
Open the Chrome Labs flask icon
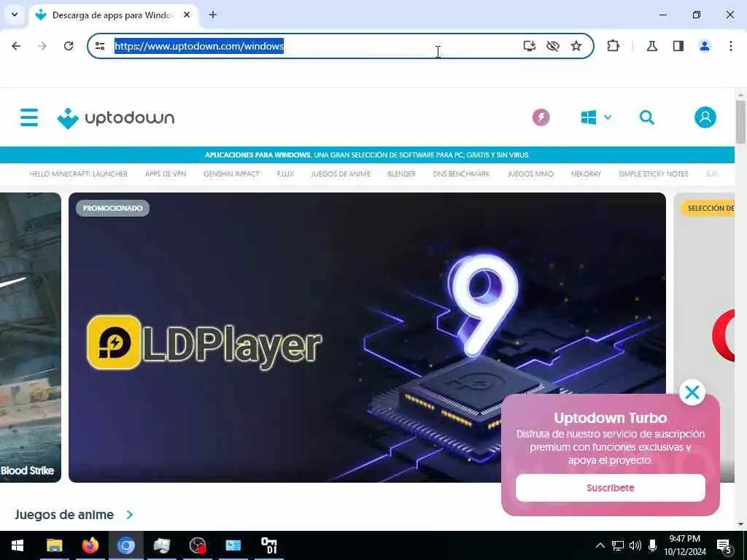click(651, 46)
